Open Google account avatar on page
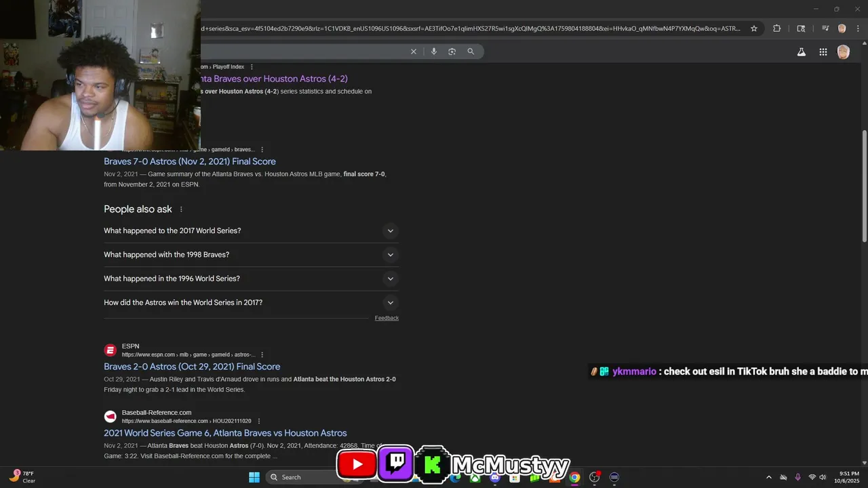868x488 pixels. pyautogui.click(x=843, y=52)
